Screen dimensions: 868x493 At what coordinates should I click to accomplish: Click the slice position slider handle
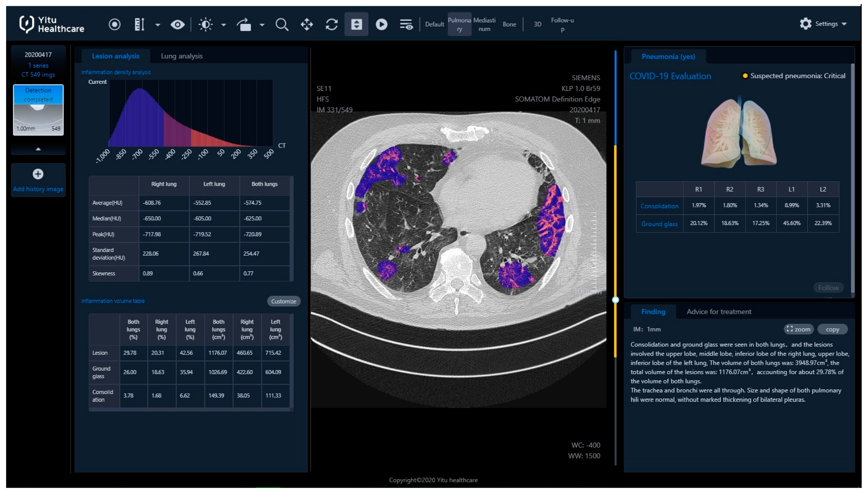pos(615,300)
